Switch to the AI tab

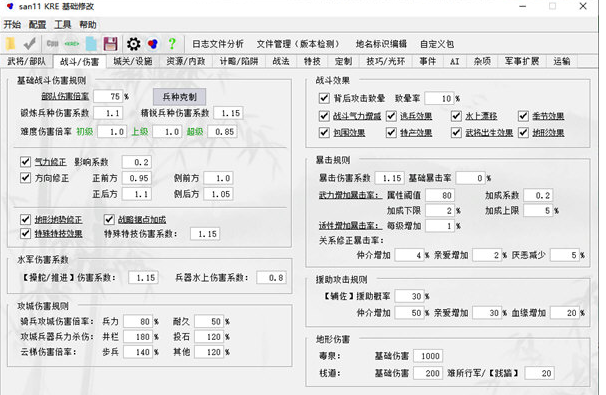[x=455, y=61]
